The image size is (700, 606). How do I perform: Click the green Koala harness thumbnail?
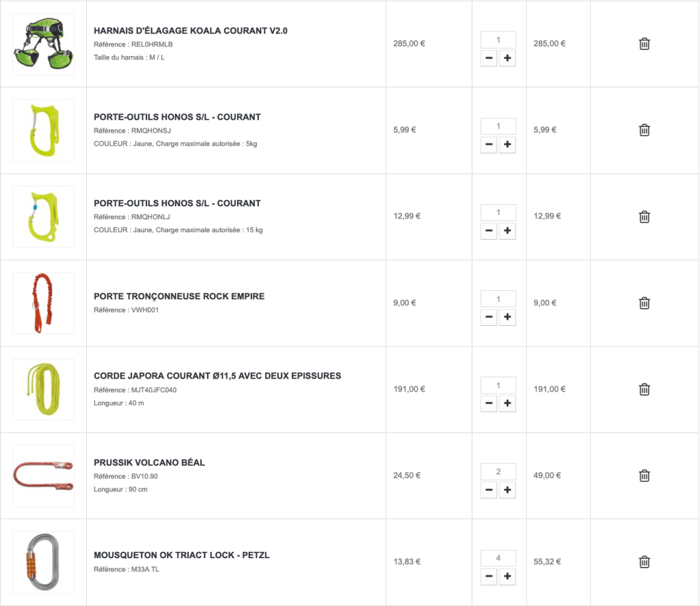pos(43,44)
